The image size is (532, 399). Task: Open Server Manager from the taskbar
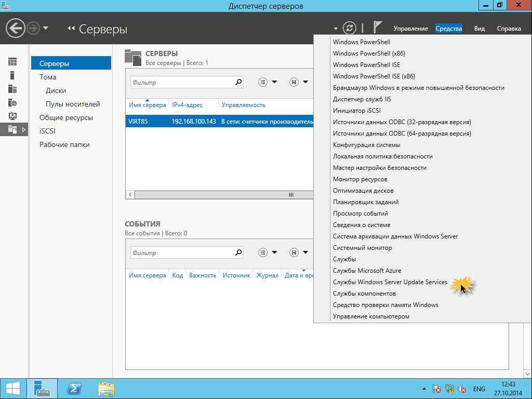click(43, 389)
